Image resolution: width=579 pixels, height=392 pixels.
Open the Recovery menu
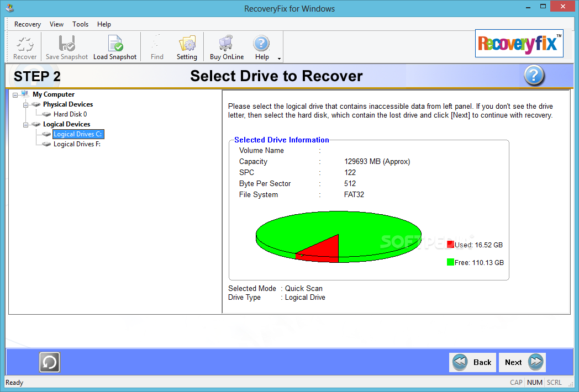coord(27,24)
